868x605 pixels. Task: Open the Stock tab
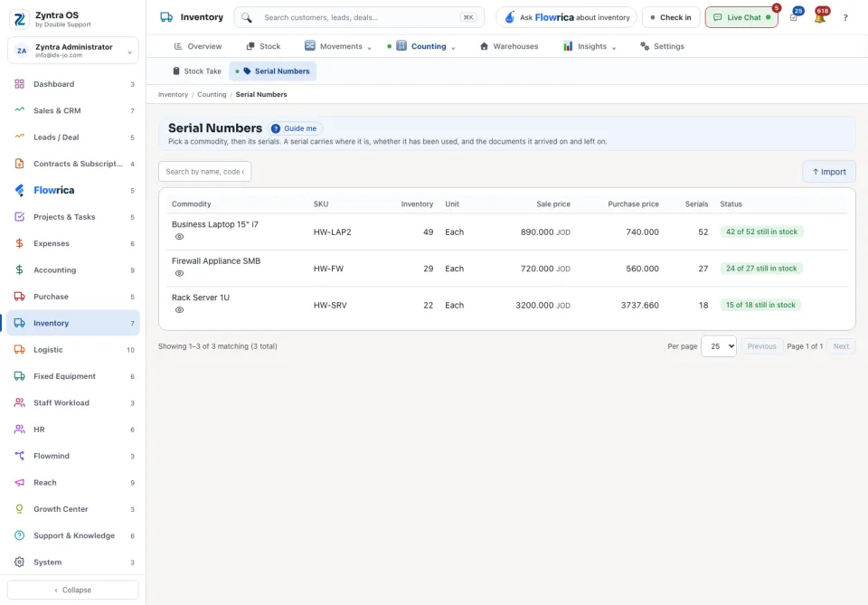(x=263, y=46)
